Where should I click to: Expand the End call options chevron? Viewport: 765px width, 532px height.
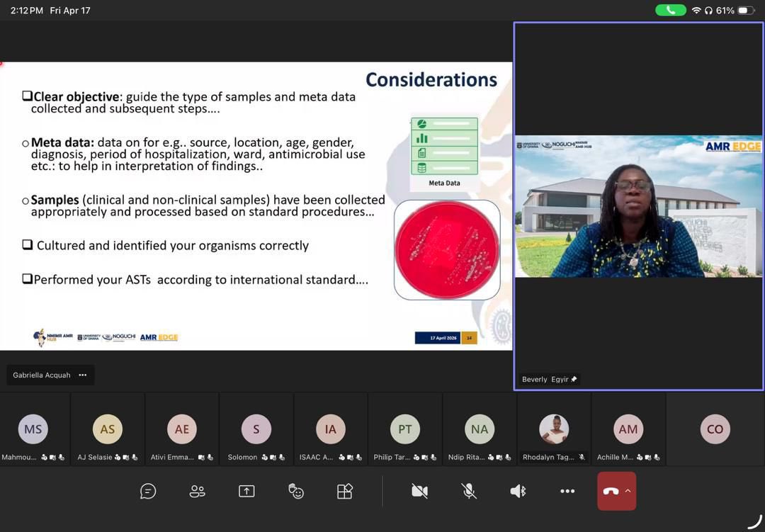(x=628, y=491)
